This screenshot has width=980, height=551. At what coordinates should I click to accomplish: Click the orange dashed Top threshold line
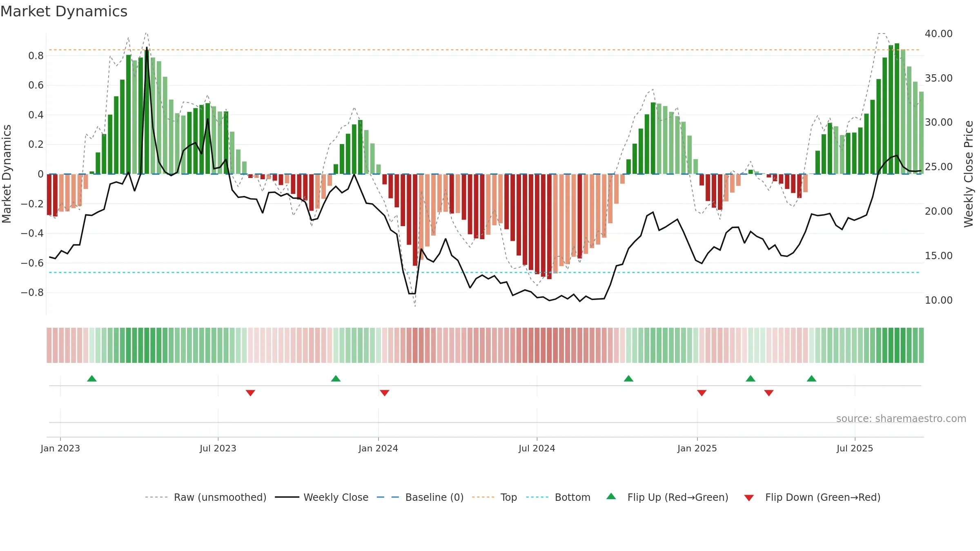[484, 50]
